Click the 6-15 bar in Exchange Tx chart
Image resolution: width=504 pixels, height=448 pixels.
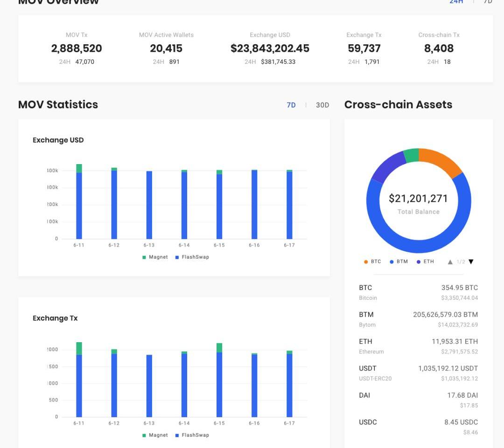[x=219, y=385]
